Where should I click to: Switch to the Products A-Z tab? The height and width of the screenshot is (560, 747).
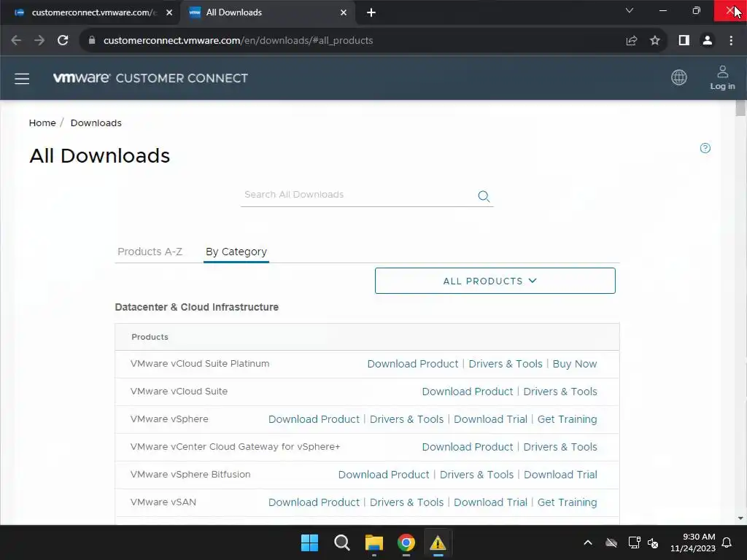[150, 252]
